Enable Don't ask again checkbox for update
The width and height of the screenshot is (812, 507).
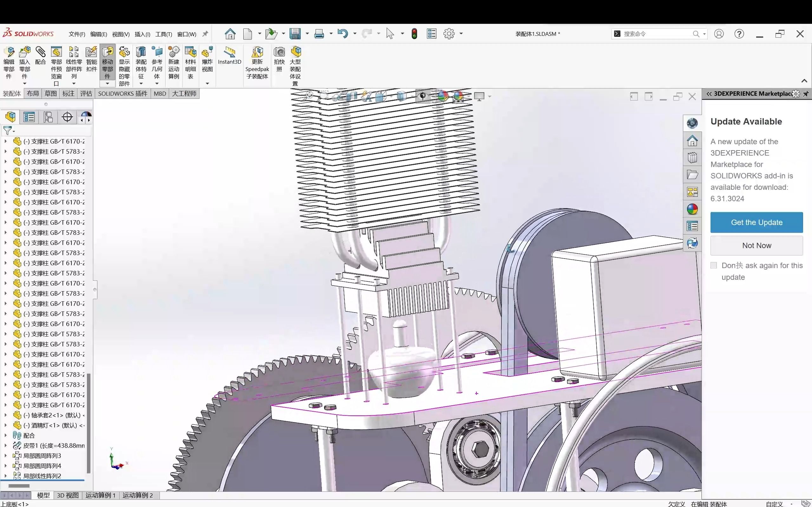click(714, 265)
